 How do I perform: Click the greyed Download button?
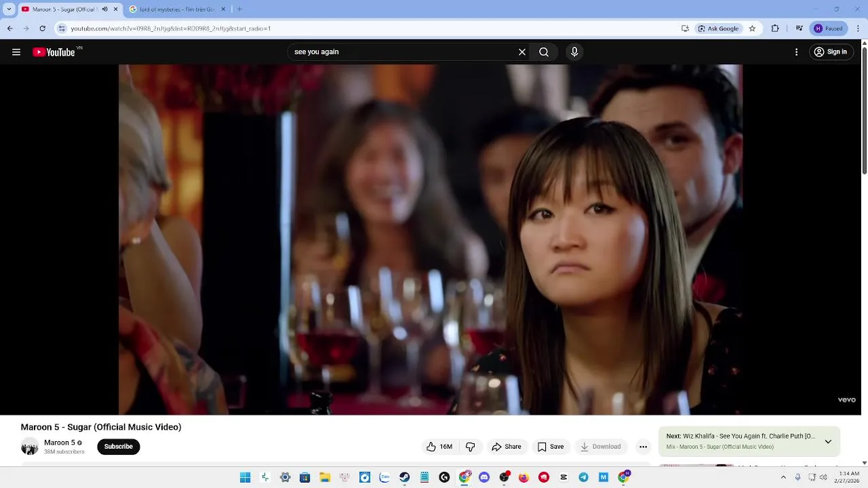pos(601,447)
